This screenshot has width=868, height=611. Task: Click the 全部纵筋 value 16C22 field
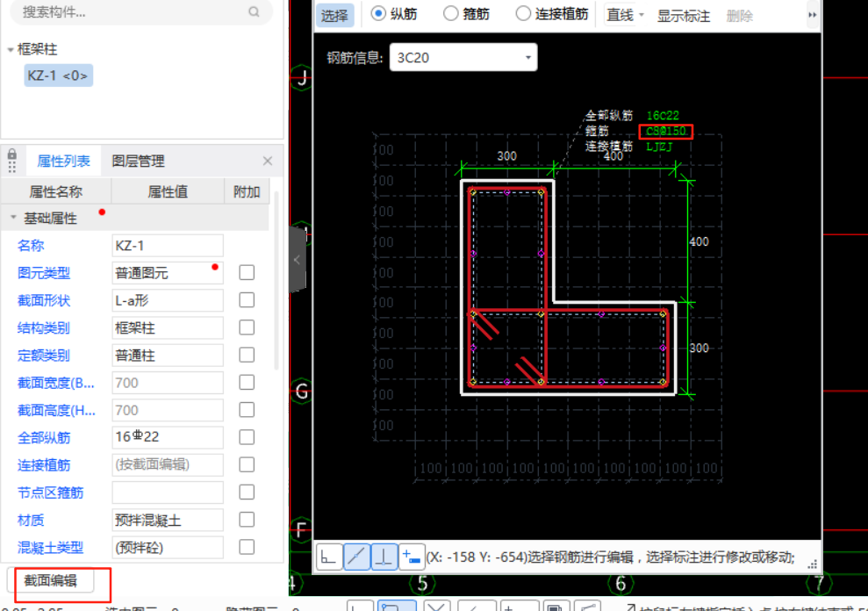click(168, 437)
